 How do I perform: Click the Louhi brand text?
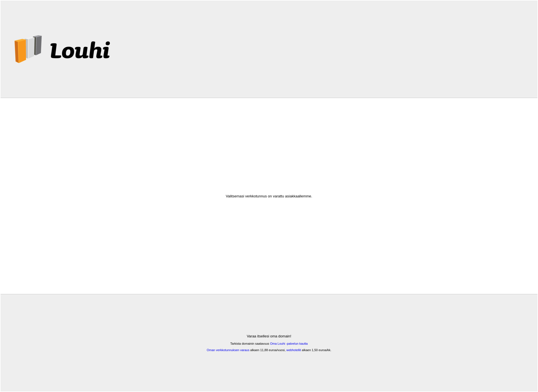79,49
